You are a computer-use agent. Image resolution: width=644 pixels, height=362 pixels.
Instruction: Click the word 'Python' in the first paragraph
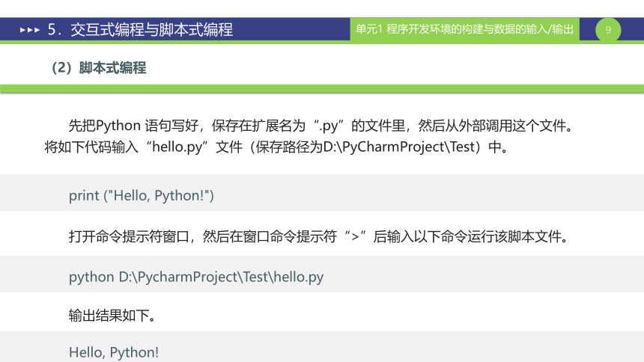pos(118,126)
